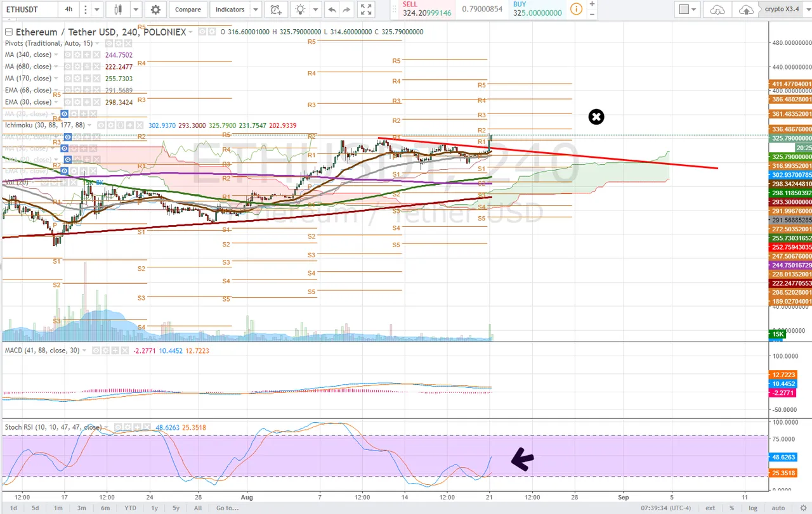Remove the Ichimoku indicator with X
Image resolution: width=812 pixels, height=514 pixels.
click(x=140, y=125)
